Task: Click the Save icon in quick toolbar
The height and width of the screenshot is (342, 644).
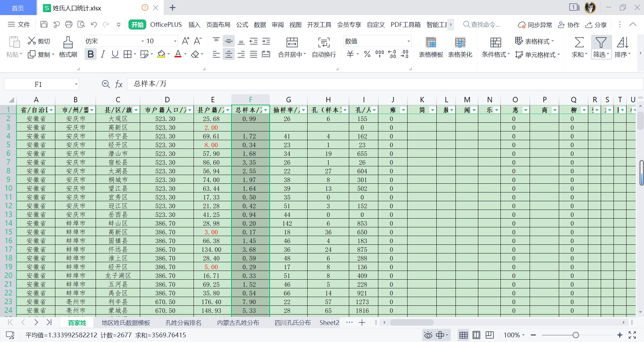Action: [x=44, y=24]
